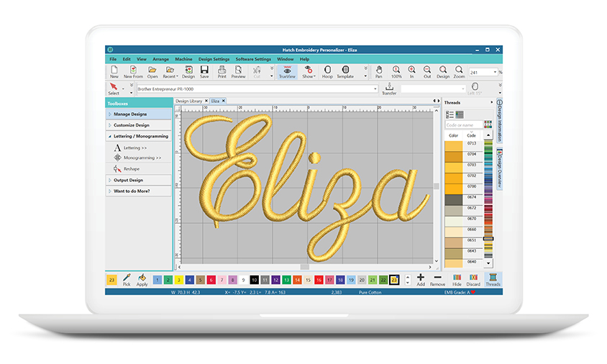The image size is (607, 364).
Task: Switch threads to list view
Action: tap(449, 114)
